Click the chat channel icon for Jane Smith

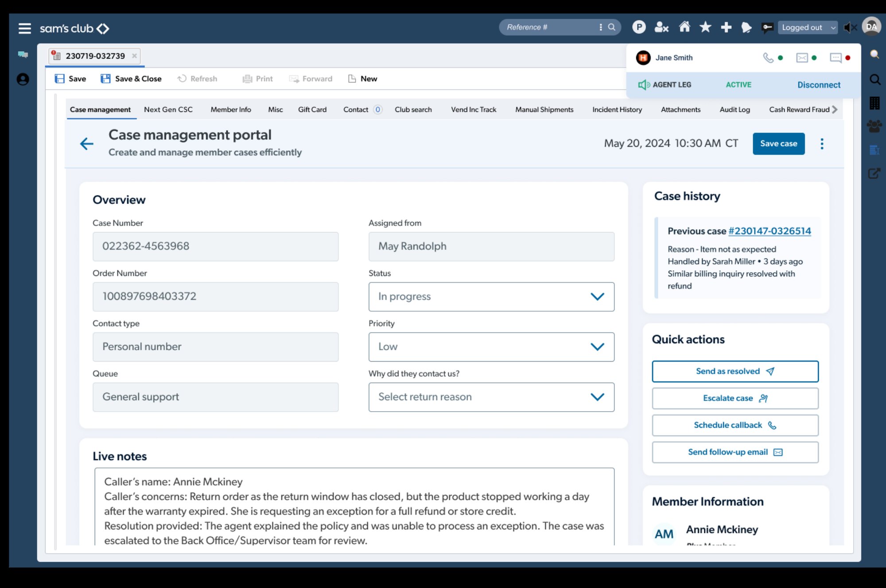835,58
